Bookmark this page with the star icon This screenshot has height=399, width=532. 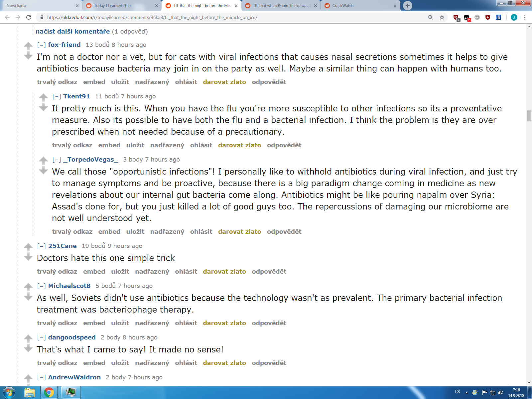pos(442,17)
